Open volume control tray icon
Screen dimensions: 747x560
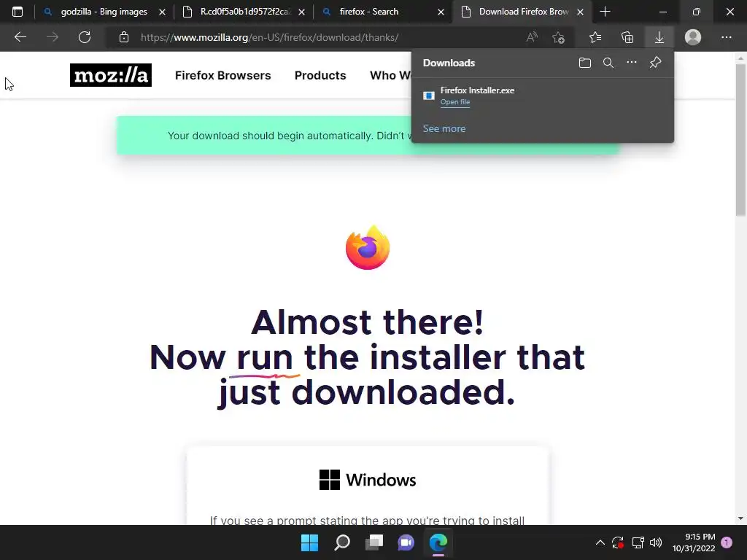click(656, 542)
